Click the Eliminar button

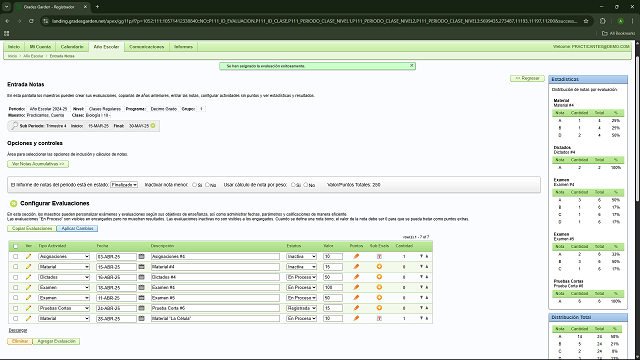[x=20, y=341]
